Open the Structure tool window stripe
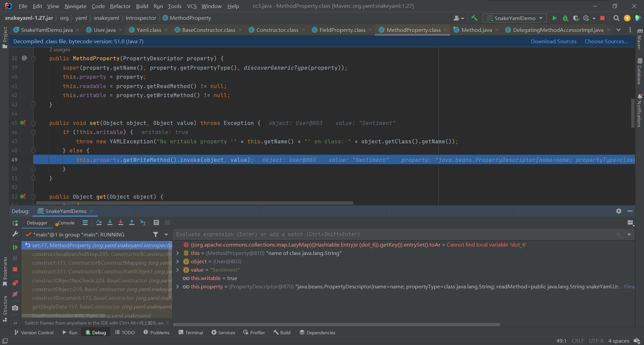This screenshot has height=345, width=644. pyautogui.click(x=5, y=308)
